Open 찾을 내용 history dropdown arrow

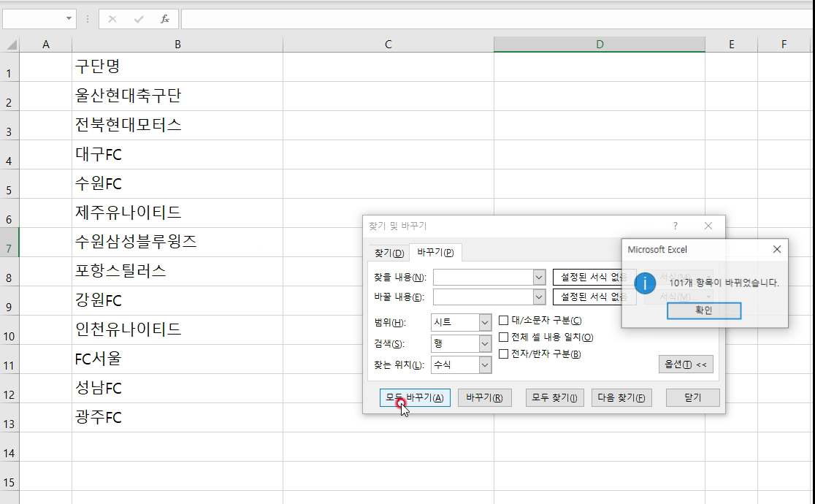pyautogui.click(x=539, y=278)
